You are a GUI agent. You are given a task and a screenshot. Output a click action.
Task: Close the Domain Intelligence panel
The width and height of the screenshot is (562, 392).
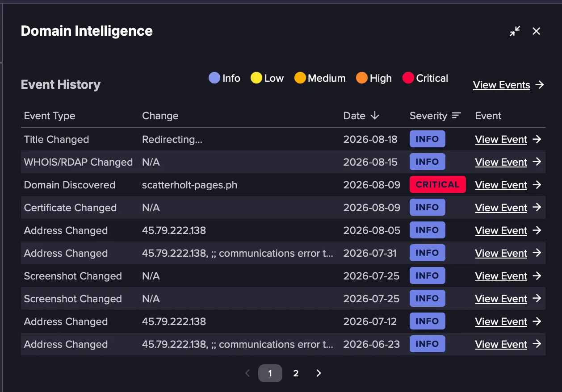(537, 31)
